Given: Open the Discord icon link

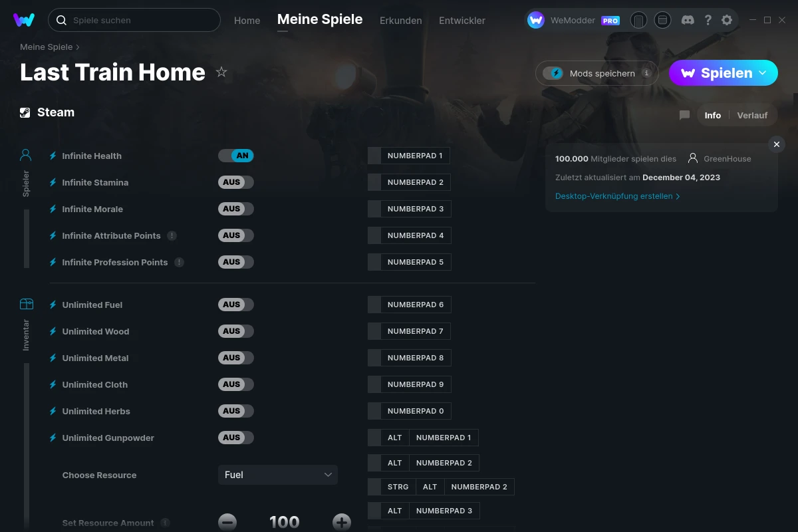Looking at the screenshot, I should [x=688, y=20].
